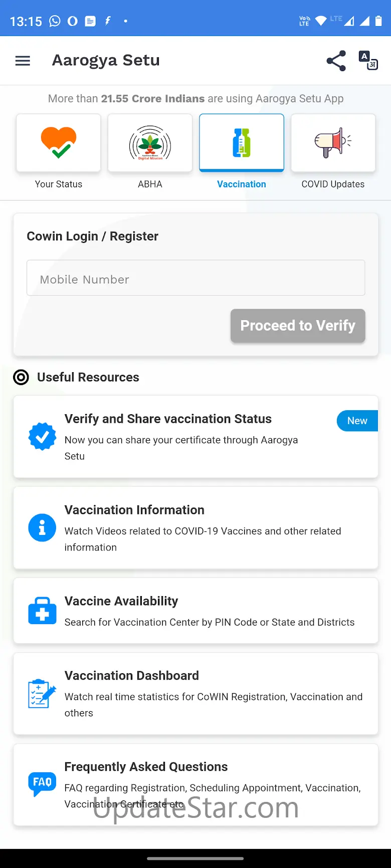
Task: Tap the New badge label
Action: 357,421
